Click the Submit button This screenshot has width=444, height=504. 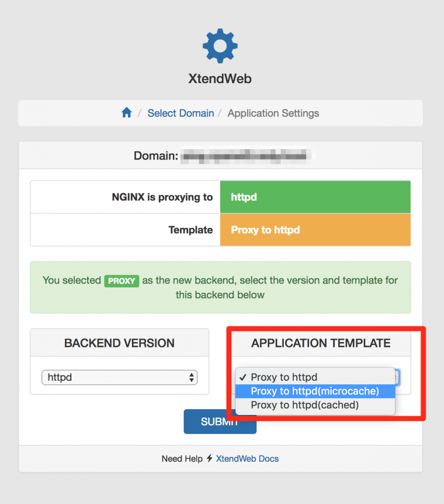[x=220, y=421]
